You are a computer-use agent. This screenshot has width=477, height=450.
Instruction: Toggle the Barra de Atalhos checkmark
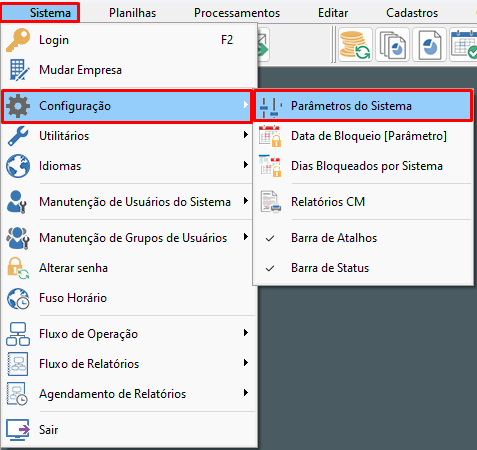pos(270,238)
